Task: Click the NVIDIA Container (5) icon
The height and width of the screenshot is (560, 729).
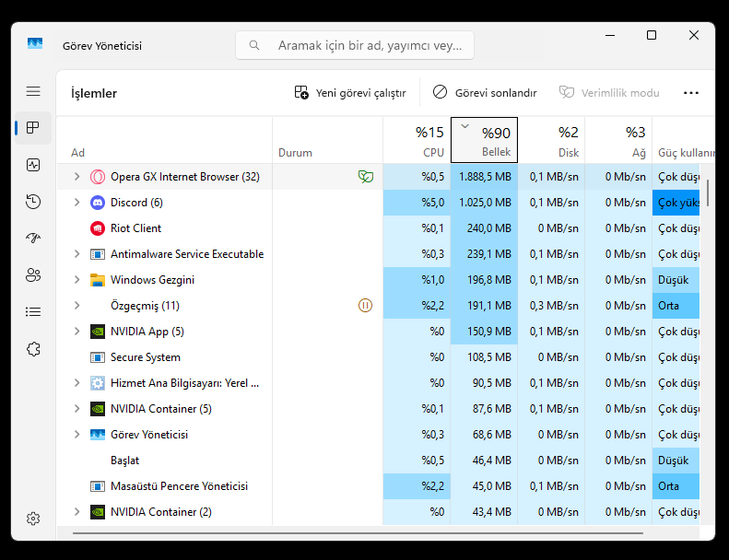Action: 98,409
